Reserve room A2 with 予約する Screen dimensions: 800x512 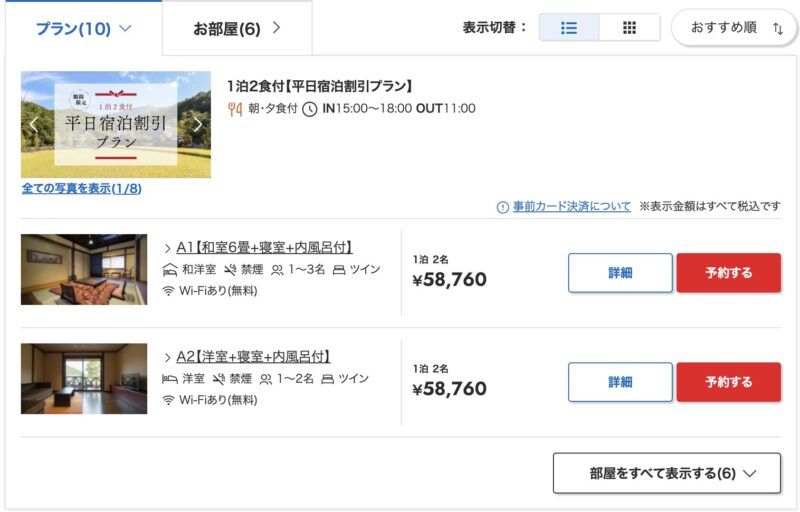click(x=728, y=382)
